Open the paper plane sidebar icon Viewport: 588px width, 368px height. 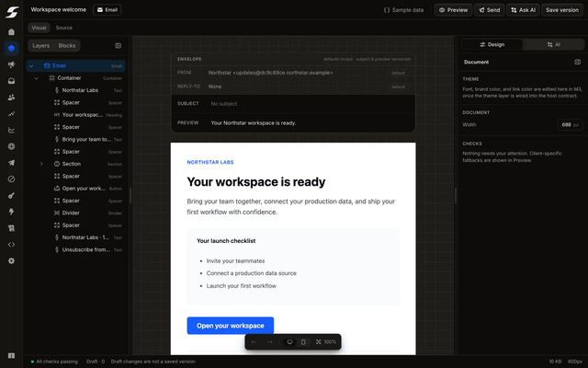click(x=12, y=163)
